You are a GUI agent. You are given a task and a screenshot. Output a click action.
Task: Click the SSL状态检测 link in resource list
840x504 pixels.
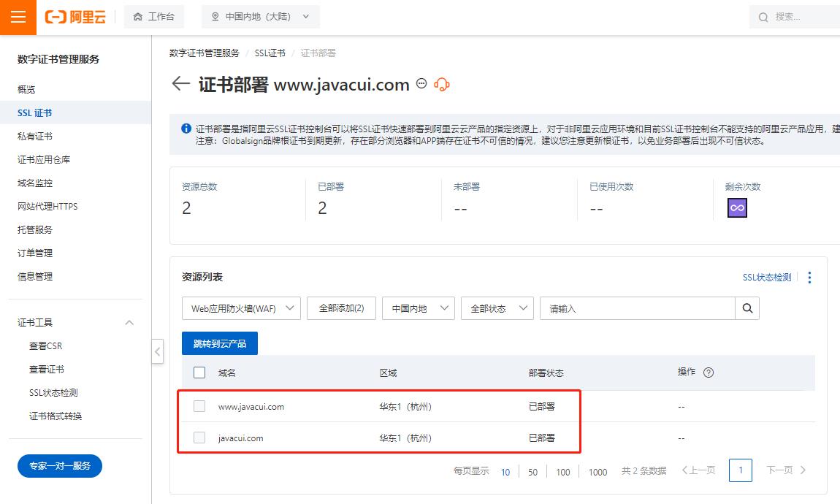pyautogui.click(x=767, y=277)
